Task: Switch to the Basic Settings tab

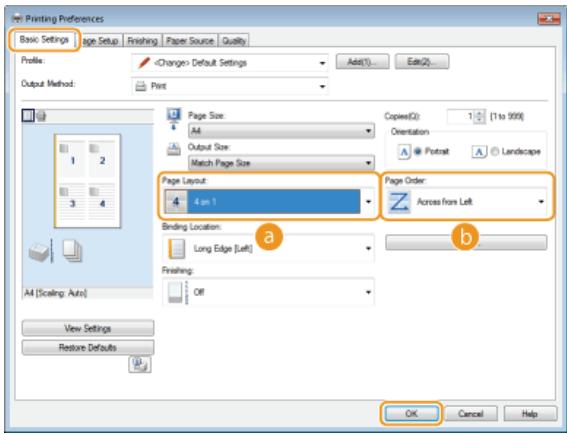Action: point(44,40)
